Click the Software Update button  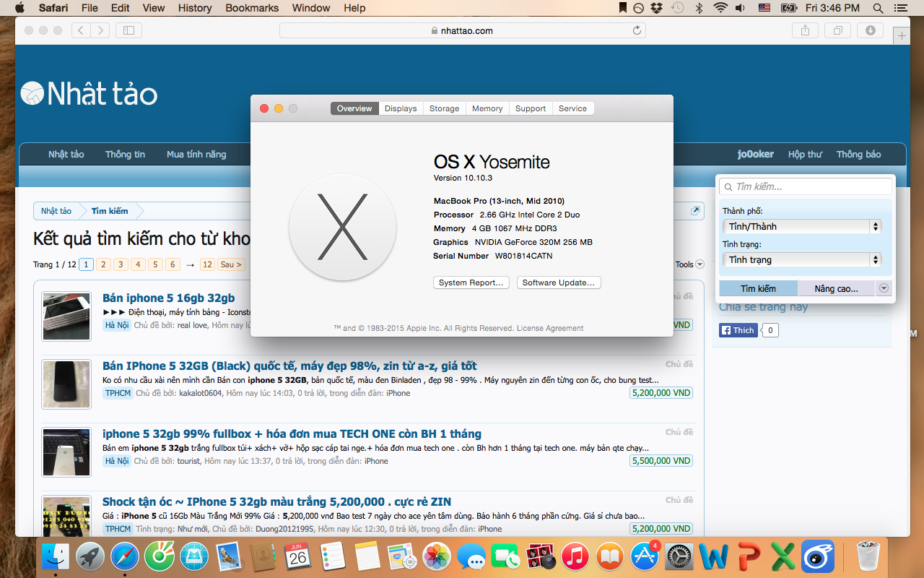click(x=559, y=282)
